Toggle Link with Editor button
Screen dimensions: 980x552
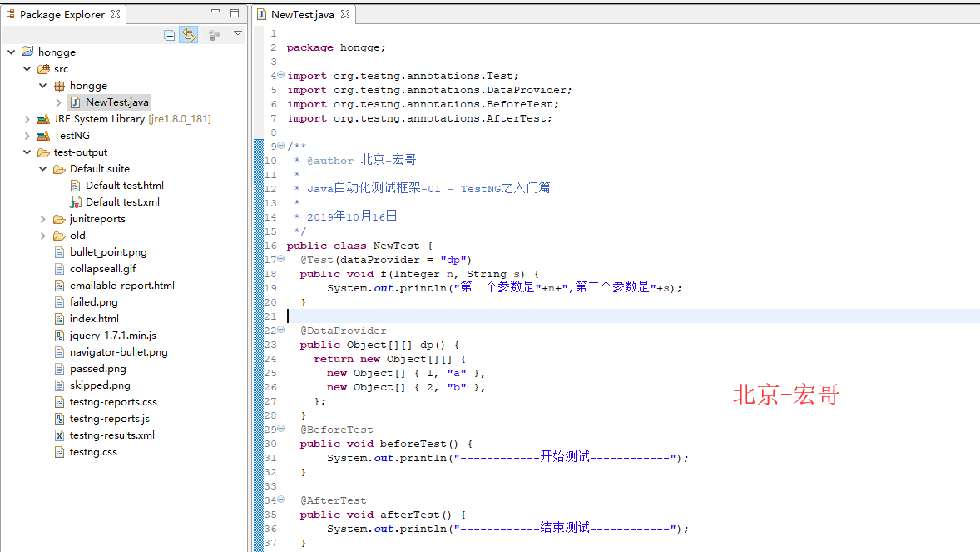coord(189,35)
